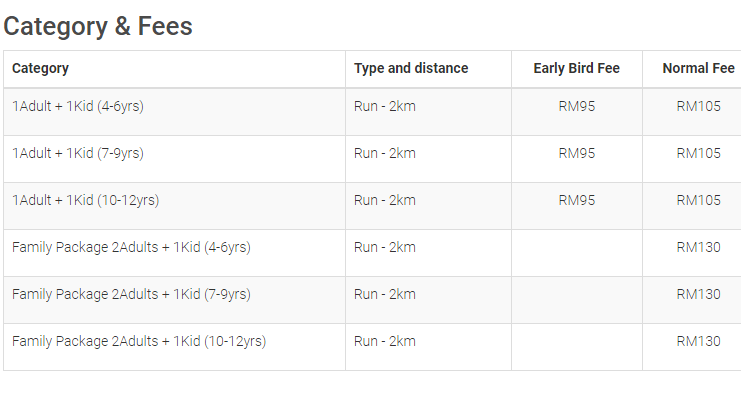This screenshot has width=741, height=394.
Task: Click the Normal Fee column header
Action: (x=698, y=69)
